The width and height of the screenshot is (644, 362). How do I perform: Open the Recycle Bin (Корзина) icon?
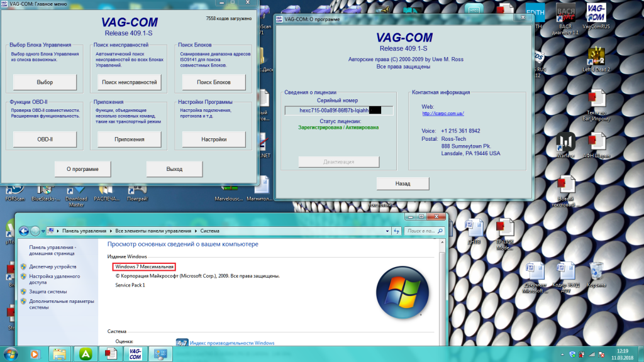click(596, 272)
